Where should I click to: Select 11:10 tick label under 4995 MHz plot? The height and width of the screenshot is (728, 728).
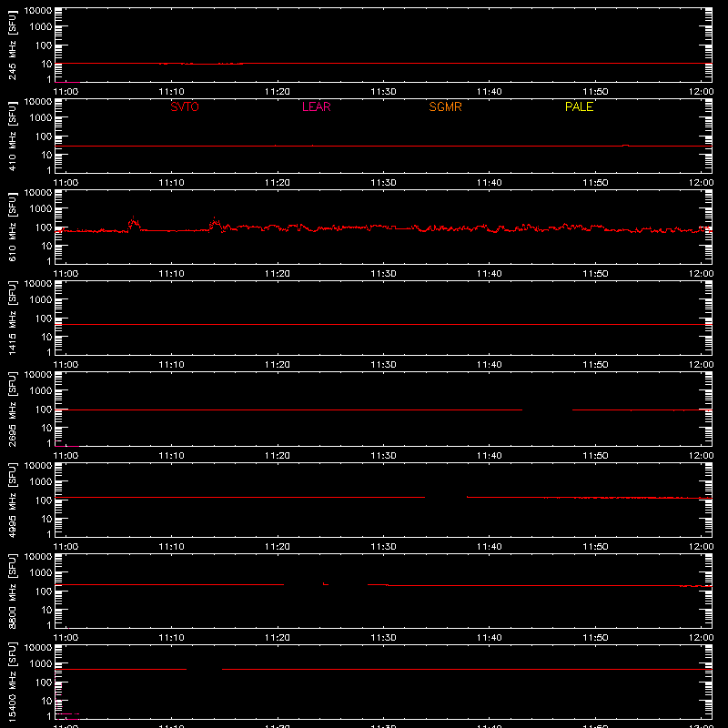(x=171, y=547)
